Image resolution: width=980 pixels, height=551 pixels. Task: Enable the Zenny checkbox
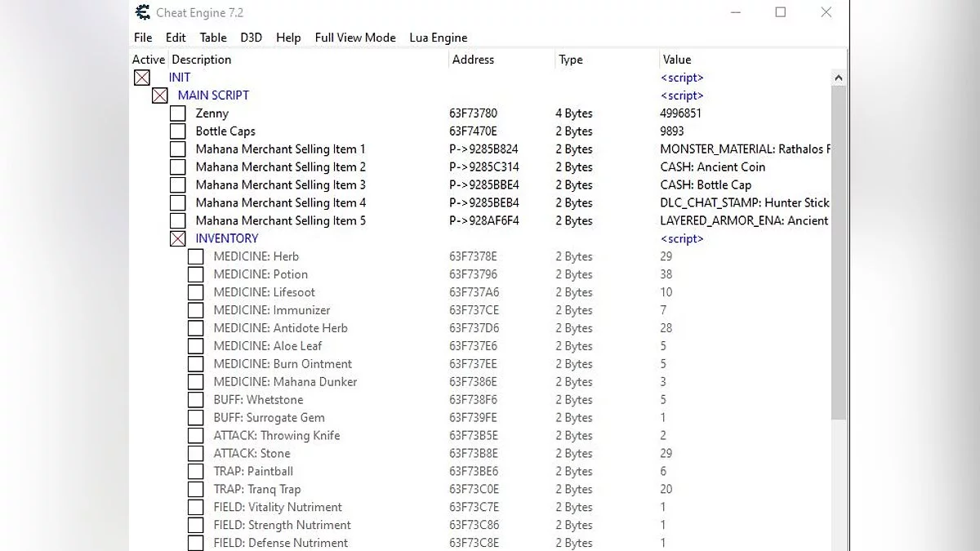pyautogui.click(x=178, y=113)
